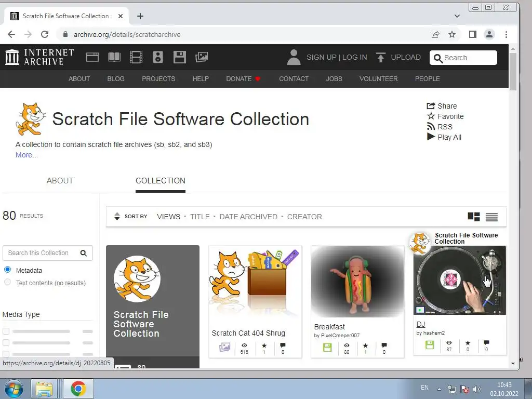The image size is (532, 399).
Task: Select the Metadata radio button
Action: point(7,270)
